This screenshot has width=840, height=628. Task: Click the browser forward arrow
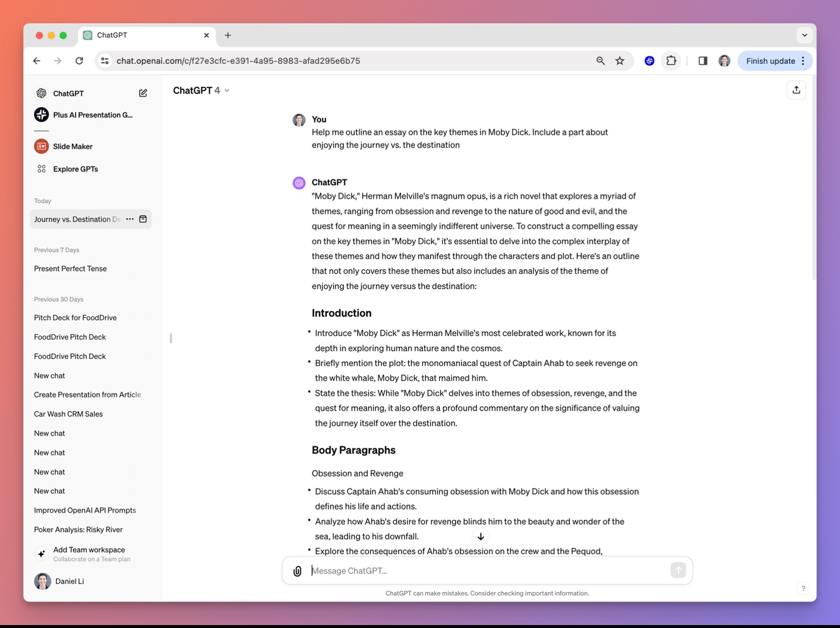[58, 61]
